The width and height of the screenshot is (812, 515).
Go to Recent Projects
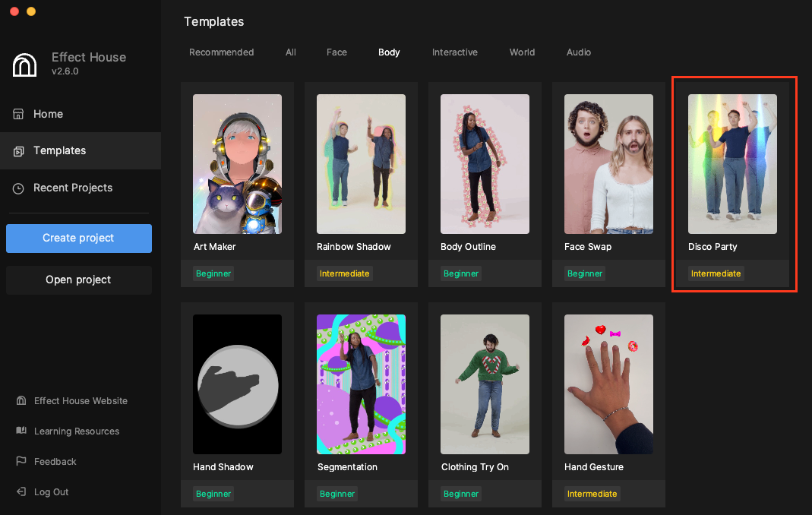[81, 188]
